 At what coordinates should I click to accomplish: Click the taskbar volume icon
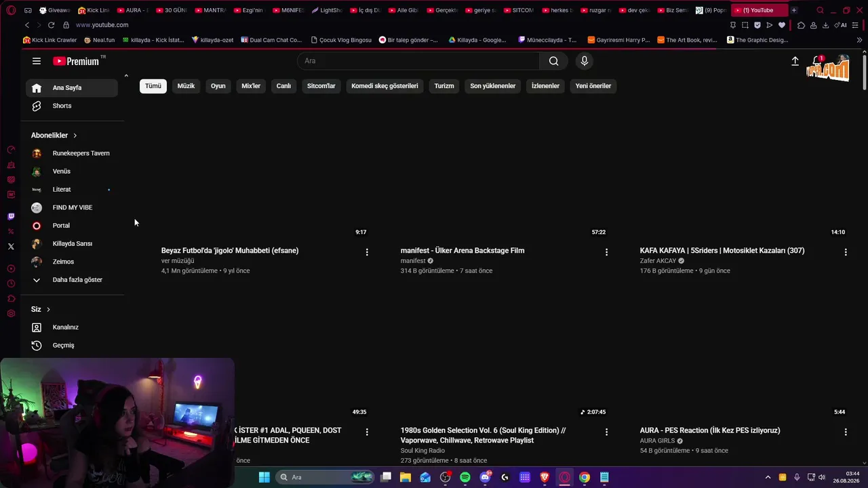(x=822, y=477)
